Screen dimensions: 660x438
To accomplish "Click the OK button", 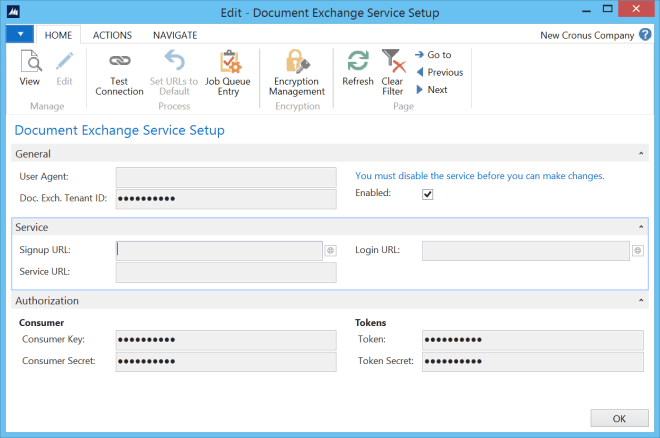I will 619,418.
